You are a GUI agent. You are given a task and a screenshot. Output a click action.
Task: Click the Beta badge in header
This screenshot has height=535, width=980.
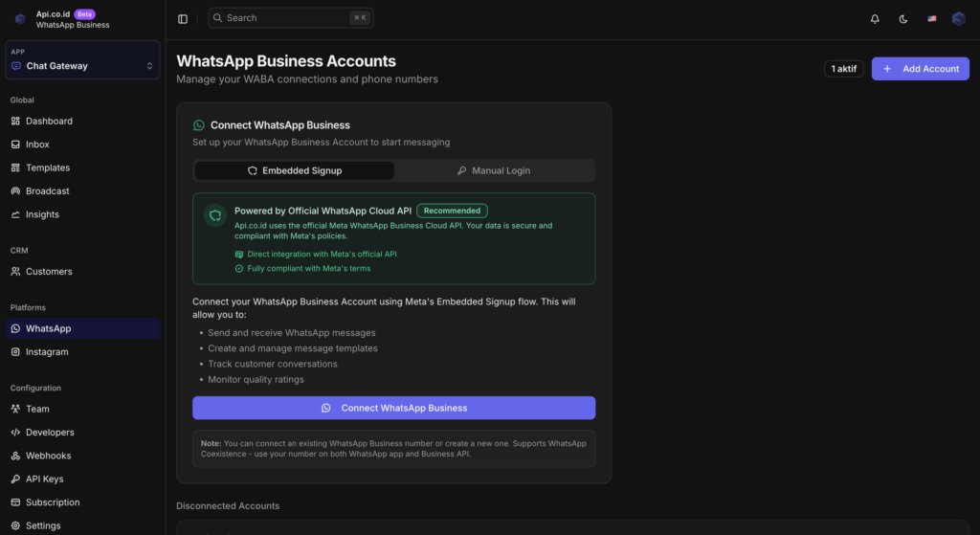[84, 13]
